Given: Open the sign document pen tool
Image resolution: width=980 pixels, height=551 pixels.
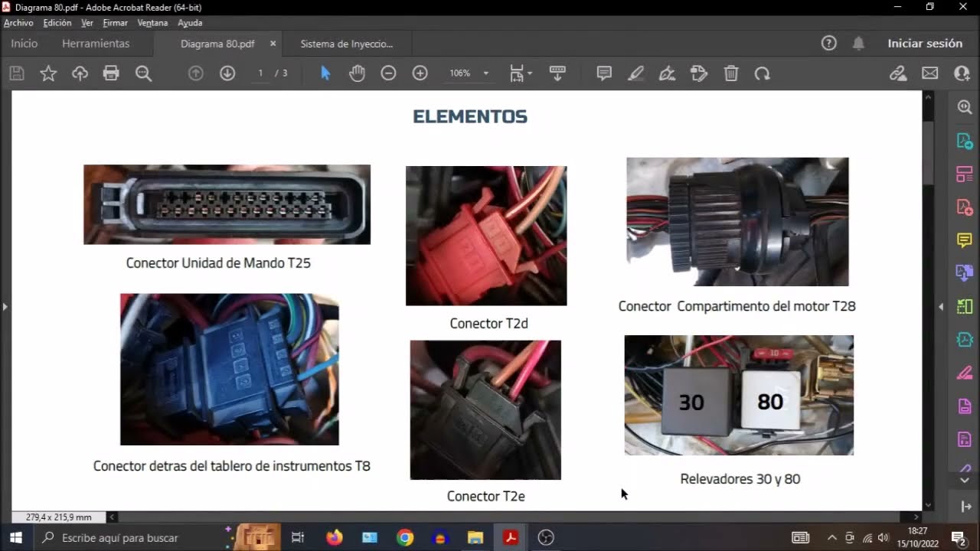Looking at the screenshot, I should tap(667, 73).
